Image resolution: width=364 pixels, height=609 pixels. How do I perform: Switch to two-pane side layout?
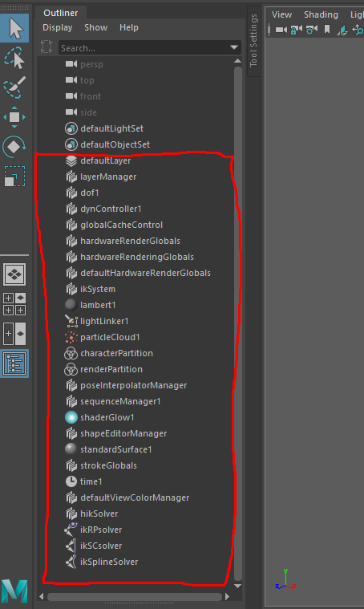point(14,333)
